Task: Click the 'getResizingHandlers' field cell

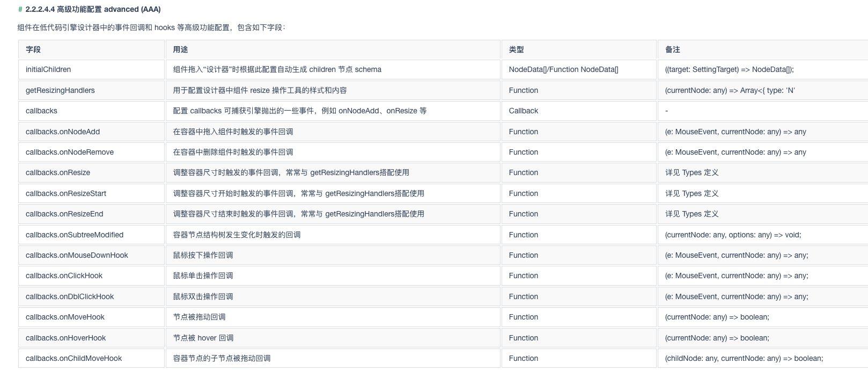Action: point(91,90)
